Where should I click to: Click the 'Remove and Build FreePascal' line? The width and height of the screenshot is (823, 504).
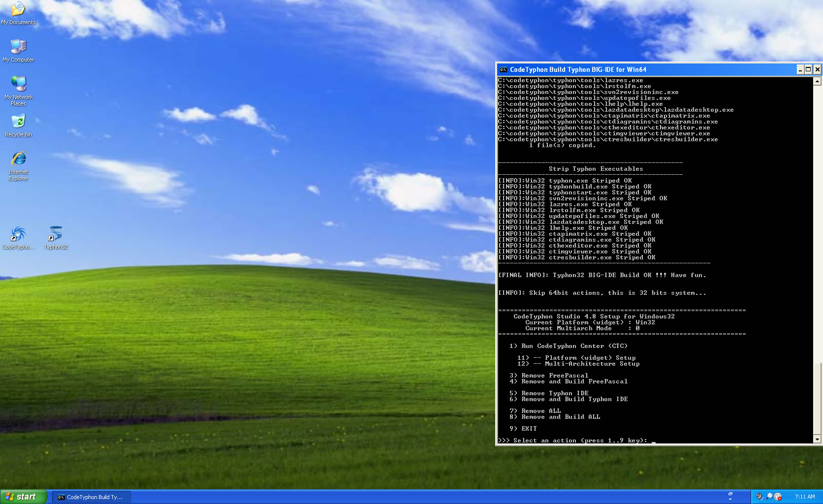(569, 381)
